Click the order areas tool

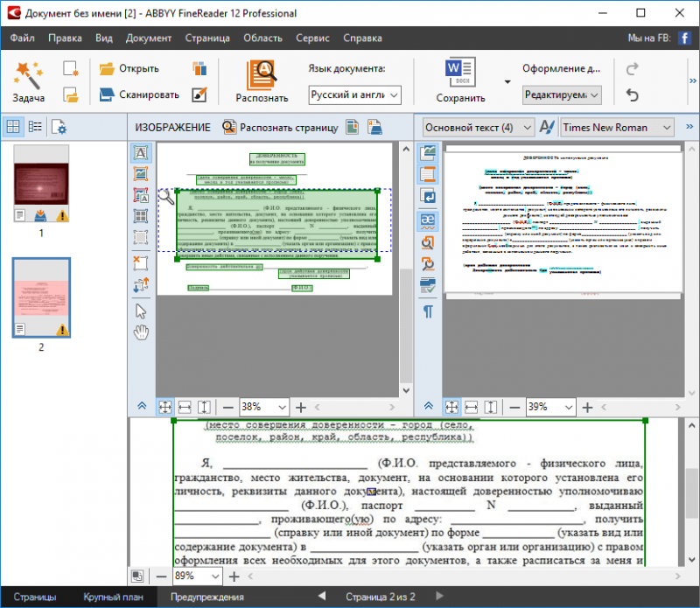141,285
